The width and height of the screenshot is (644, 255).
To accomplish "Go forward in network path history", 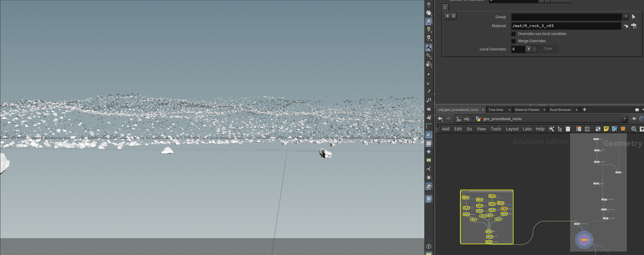I will tap(448, 119).
